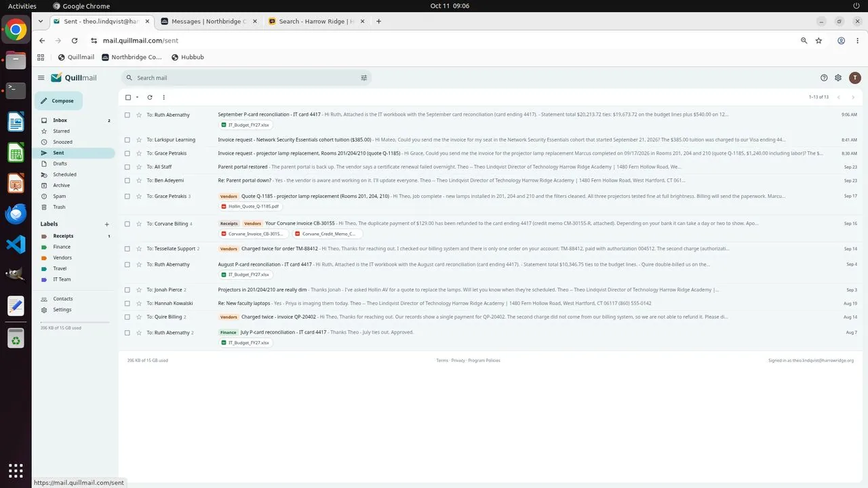Open the Drafts folder
868x488 pixels.
tap(75, 164)
